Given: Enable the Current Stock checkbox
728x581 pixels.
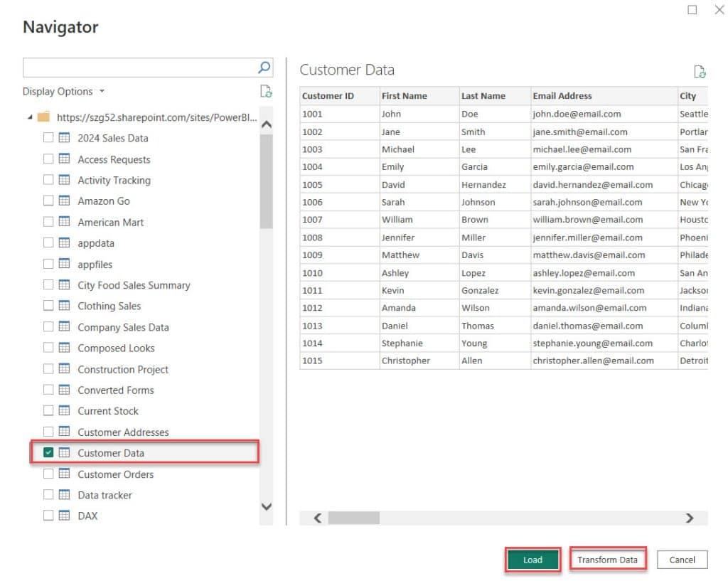Looking at the screenshot, I should 48,410.
